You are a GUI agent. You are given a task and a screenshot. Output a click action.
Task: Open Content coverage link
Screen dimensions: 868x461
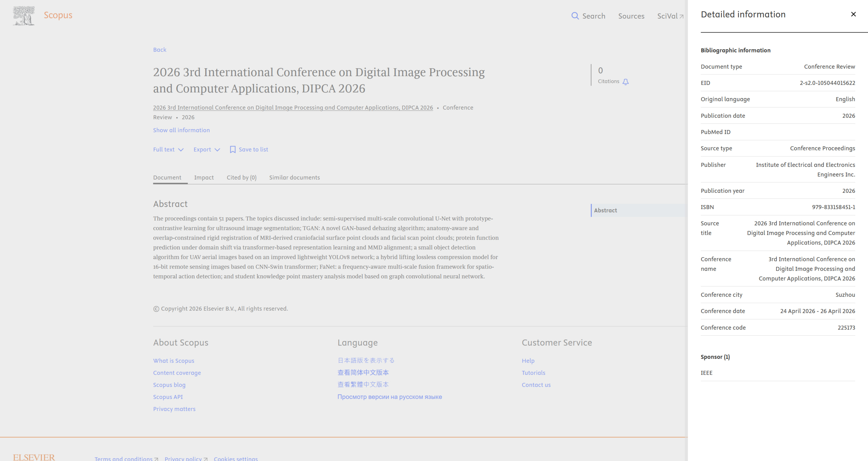177,373
